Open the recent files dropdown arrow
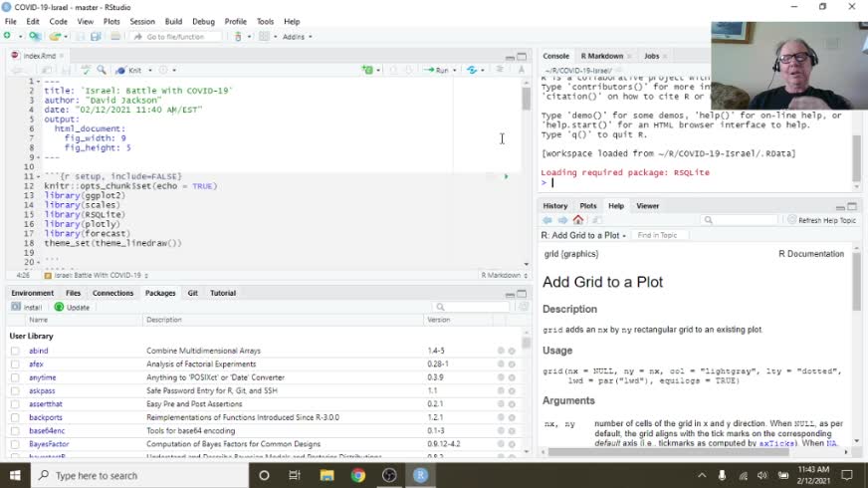This screenshot has height=488, width=868. [x=66, y=37]
